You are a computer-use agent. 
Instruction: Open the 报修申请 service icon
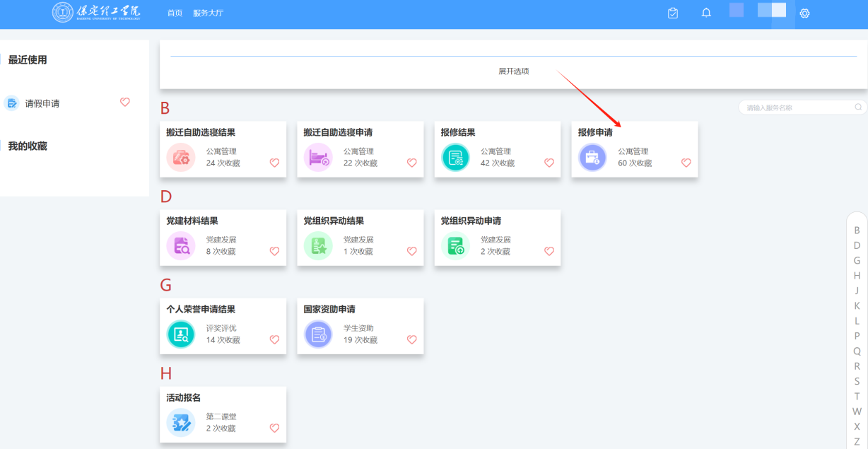click(x=592, y=156)
